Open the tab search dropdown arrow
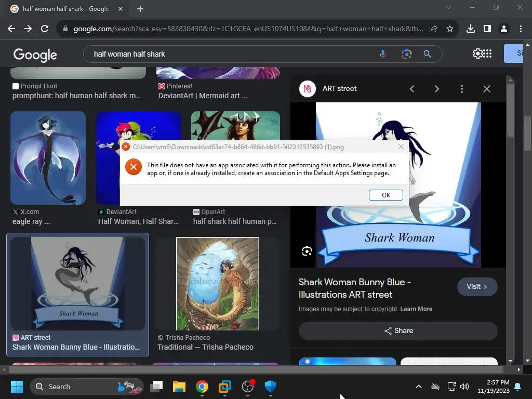The image size is (532, 399). pyautogui.click(x=448, y=7)
